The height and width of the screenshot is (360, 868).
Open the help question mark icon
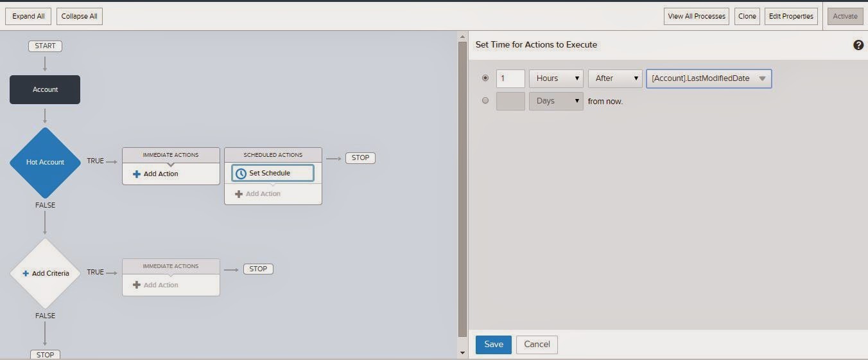pos(858,45)
